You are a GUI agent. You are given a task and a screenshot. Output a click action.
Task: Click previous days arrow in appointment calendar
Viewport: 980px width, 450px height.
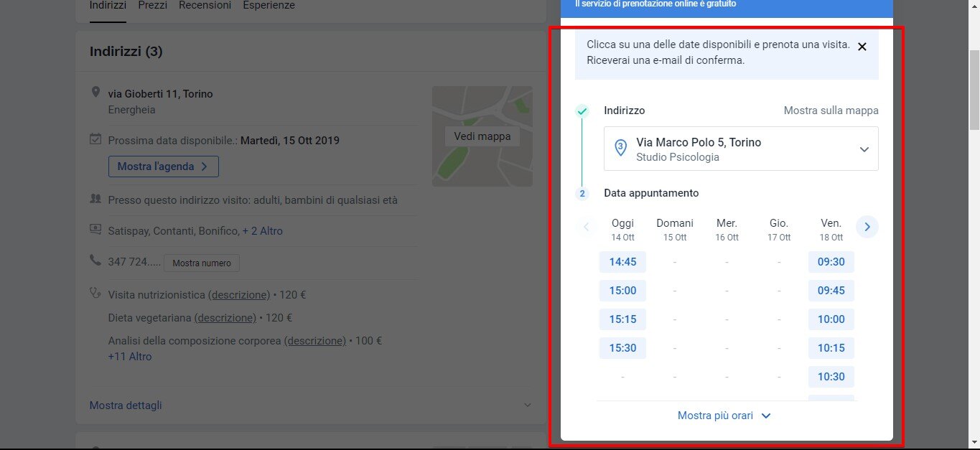click(x=586, y=227)
